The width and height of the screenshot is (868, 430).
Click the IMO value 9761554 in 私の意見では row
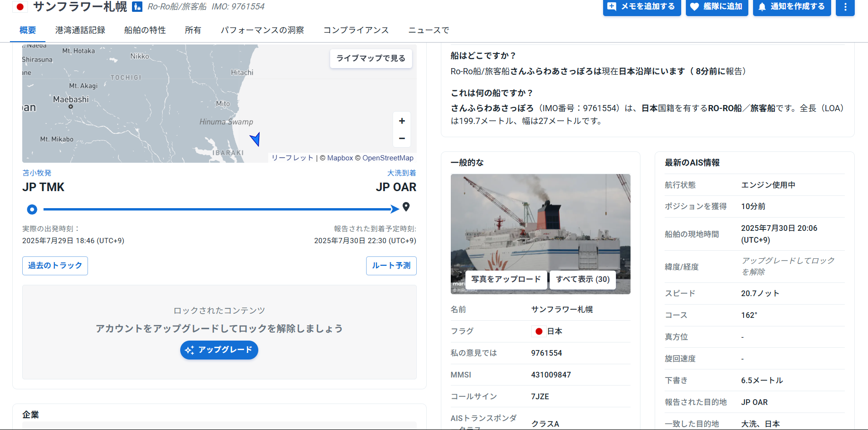(x=547, y=353)
